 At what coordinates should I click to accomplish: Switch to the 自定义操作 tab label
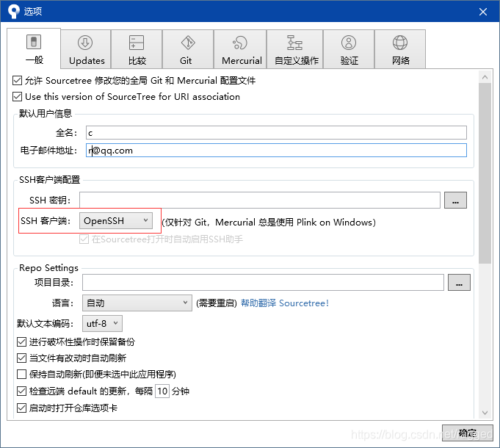[x=297, y=60]
